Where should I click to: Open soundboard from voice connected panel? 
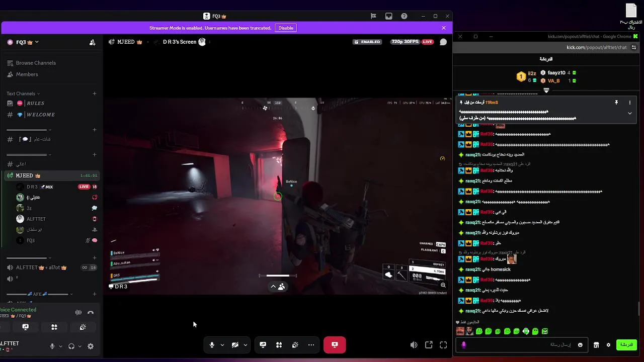[x=83, y=327]
